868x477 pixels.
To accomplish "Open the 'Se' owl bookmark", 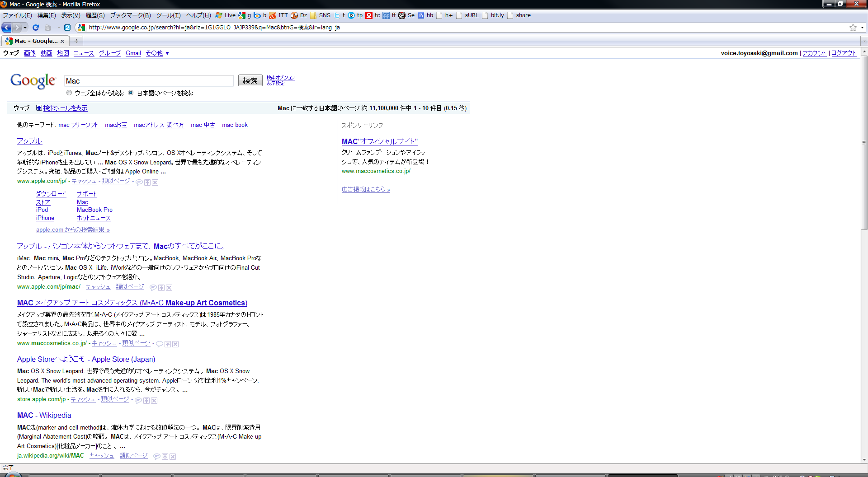I will [406, 15].
